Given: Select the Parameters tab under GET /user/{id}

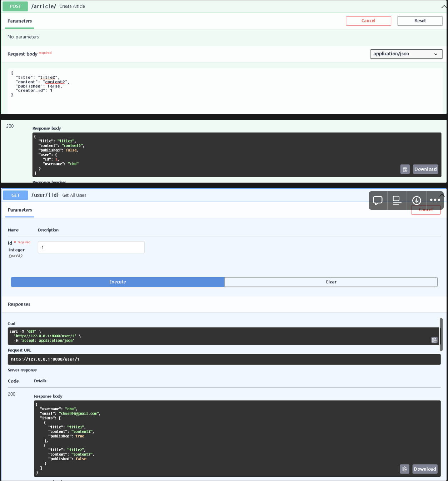Looking at the screenshot, I should point(20,210).
